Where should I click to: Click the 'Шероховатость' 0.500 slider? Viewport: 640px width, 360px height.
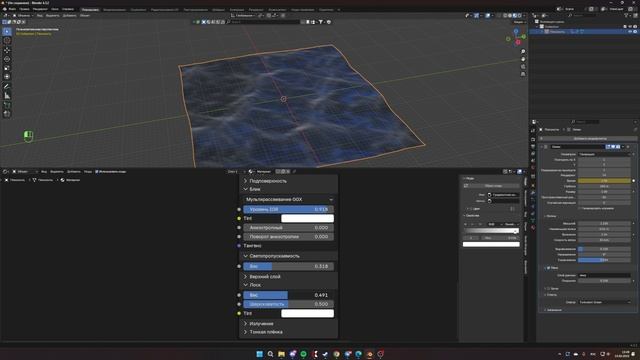[x=289, y=304]
